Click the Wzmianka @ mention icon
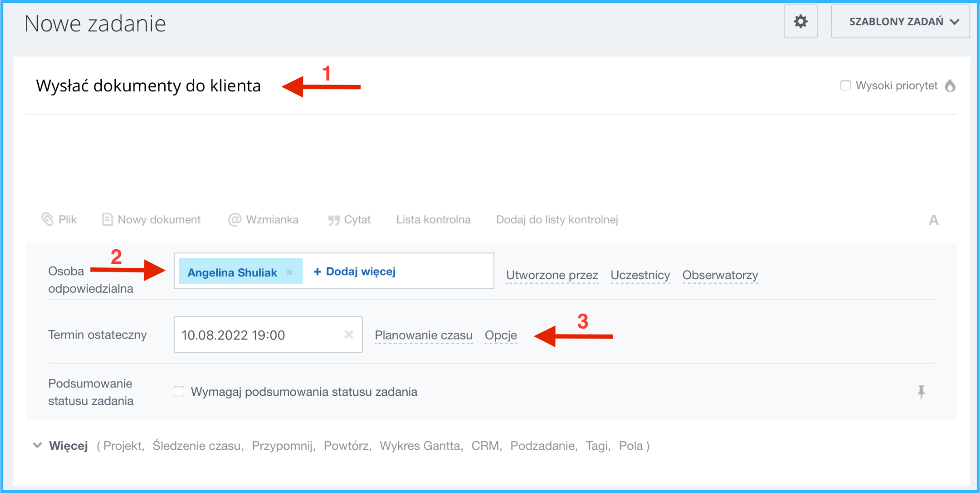 [x=234, y=219]
